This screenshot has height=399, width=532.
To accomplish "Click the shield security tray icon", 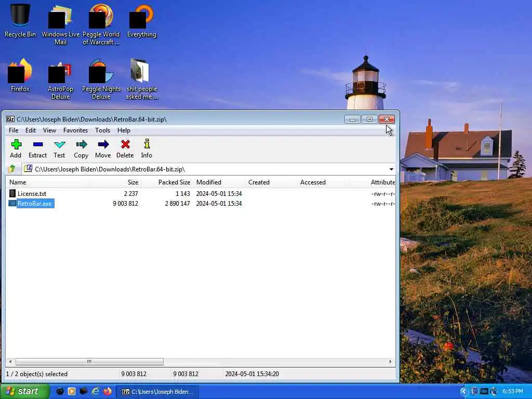I will click(x=474, y=391).
